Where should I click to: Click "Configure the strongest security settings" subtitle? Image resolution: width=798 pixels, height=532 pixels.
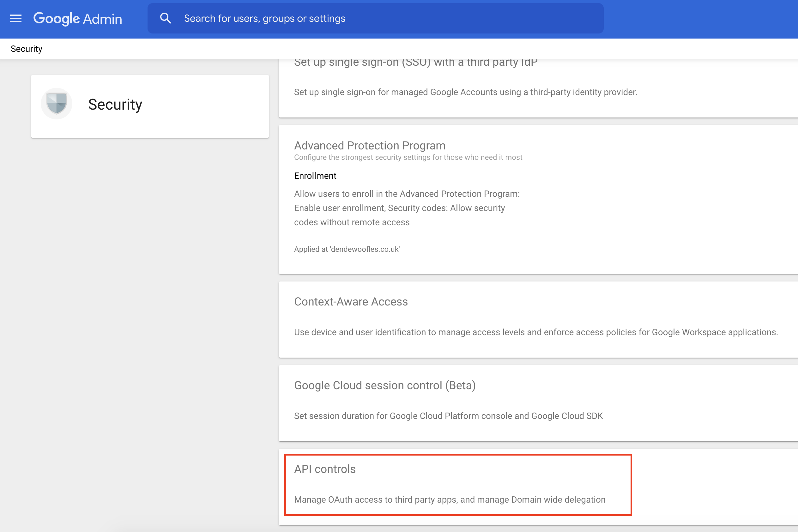click(x=408, y=157)
